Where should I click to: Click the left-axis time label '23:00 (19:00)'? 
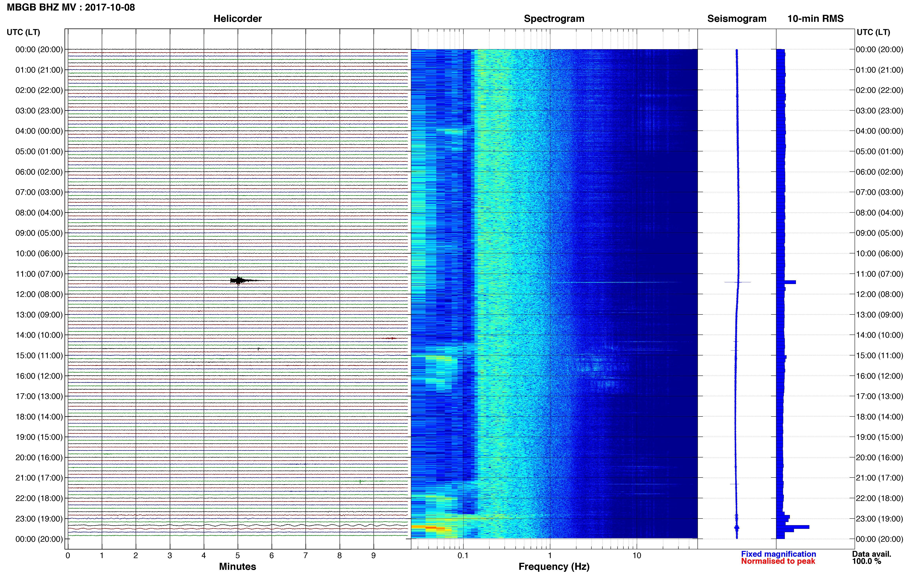(39, 518)
